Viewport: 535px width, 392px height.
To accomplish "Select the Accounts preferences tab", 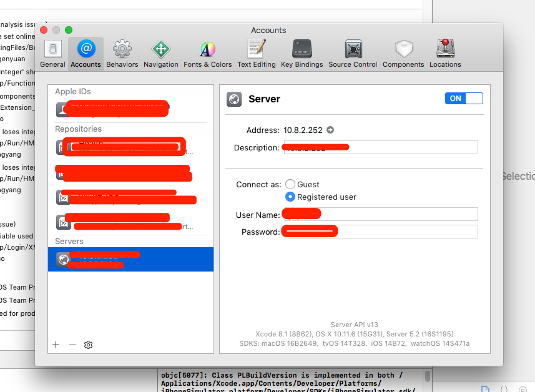I will (x=86, y=54).
